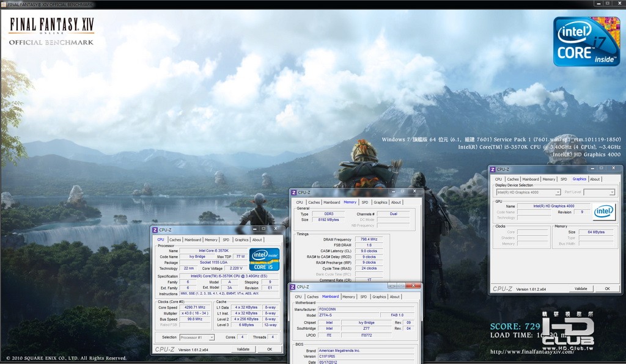Click OK in the CPU-Z Graphics window
This screenshot has height=364, width=626.
click(x=607, y=289)
